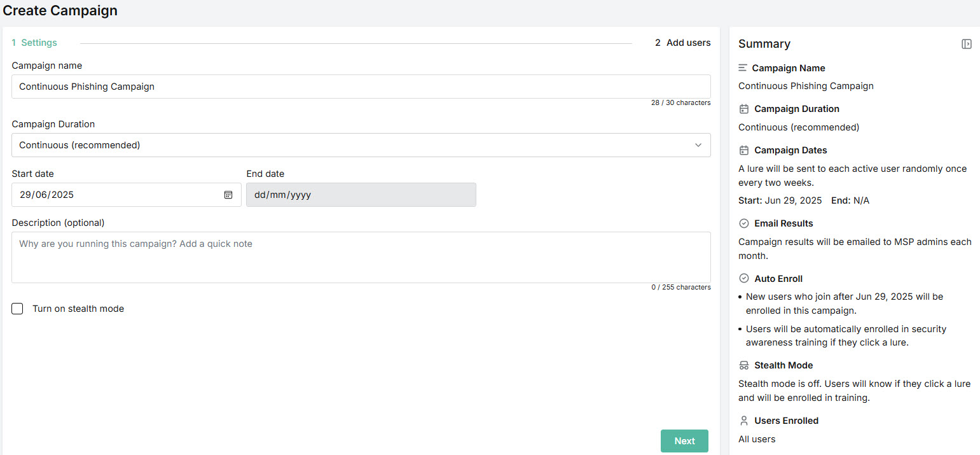Image resolution: width=980 pixels, height=455 pixels.
Task: Edit the Campaign name input field
Action: point(361,87)
